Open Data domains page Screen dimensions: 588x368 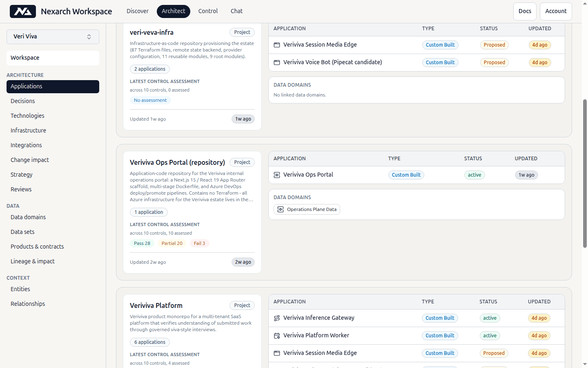53,218
